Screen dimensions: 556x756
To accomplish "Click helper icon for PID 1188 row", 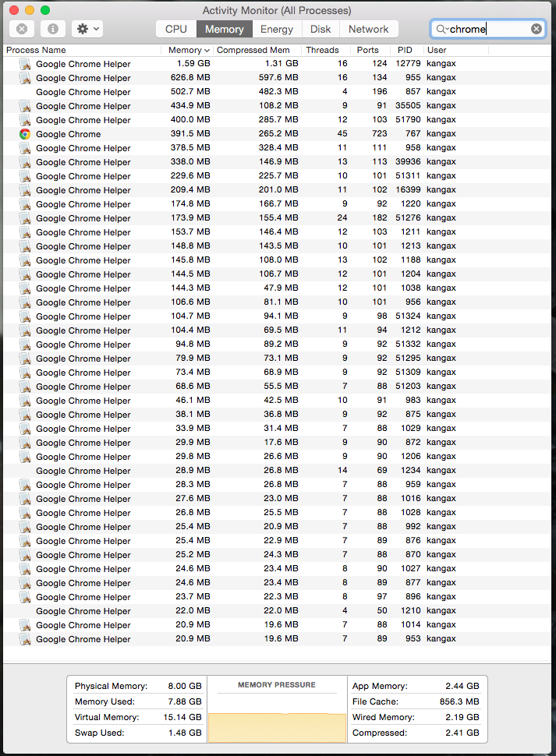I will (25, 260).
